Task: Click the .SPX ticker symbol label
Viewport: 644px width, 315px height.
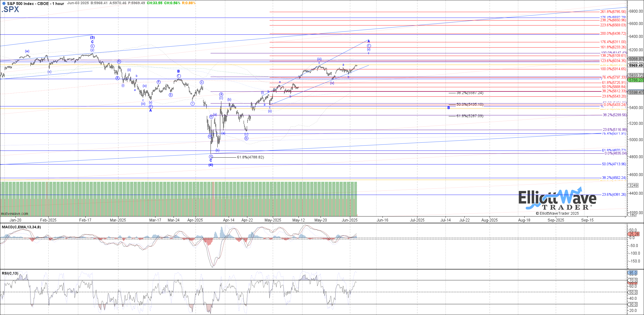Action: 11,9
